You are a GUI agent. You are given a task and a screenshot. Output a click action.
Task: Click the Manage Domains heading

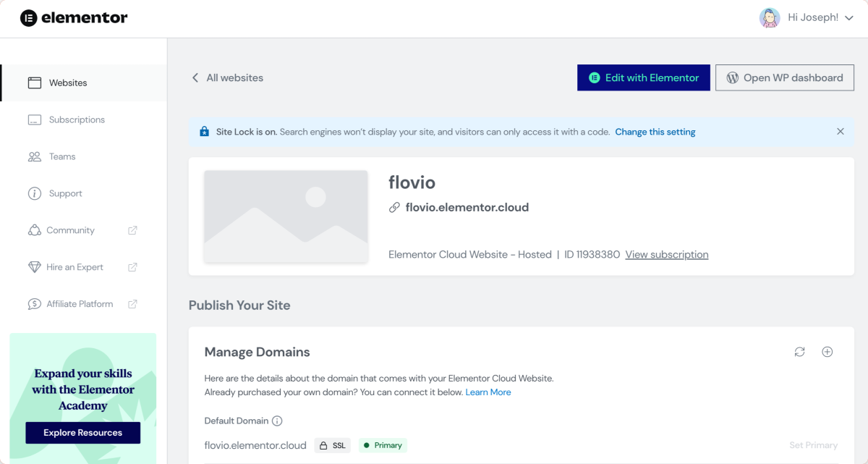tap(258, 352)
